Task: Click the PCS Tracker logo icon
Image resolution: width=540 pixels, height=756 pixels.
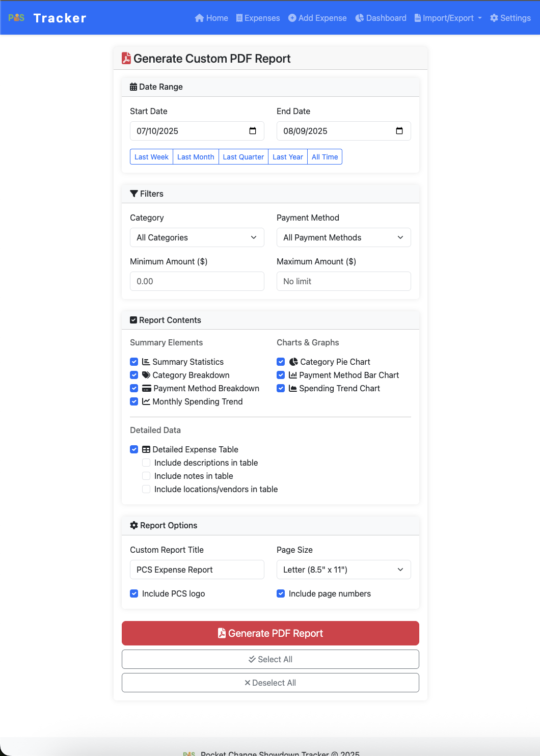Action: 16,18
